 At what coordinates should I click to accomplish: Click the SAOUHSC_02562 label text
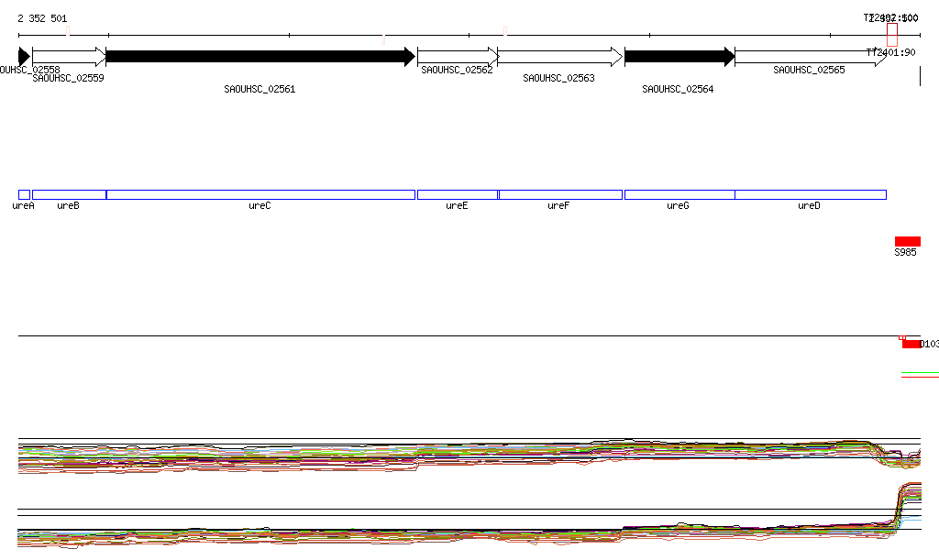pyautogui.click(x=457, y=70)
